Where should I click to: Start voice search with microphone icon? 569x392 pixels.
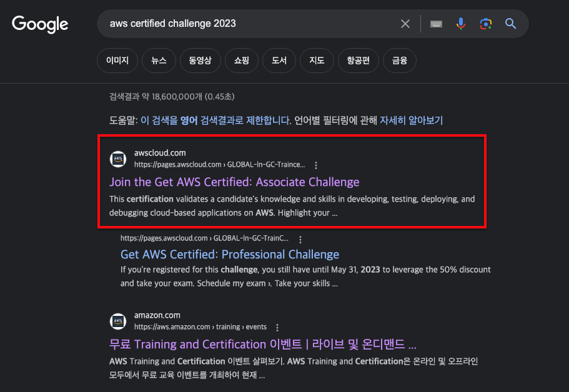[x=460, y=24]
